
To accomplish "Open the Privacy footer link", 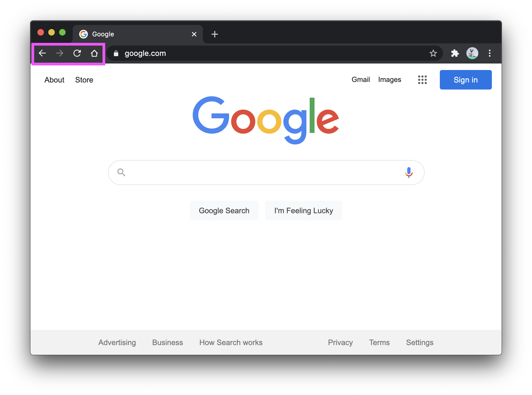I will point(340,342).
